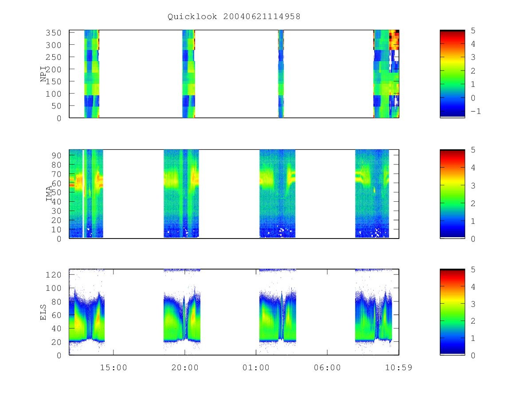Click the NPI axis label

tap(43, 74)
